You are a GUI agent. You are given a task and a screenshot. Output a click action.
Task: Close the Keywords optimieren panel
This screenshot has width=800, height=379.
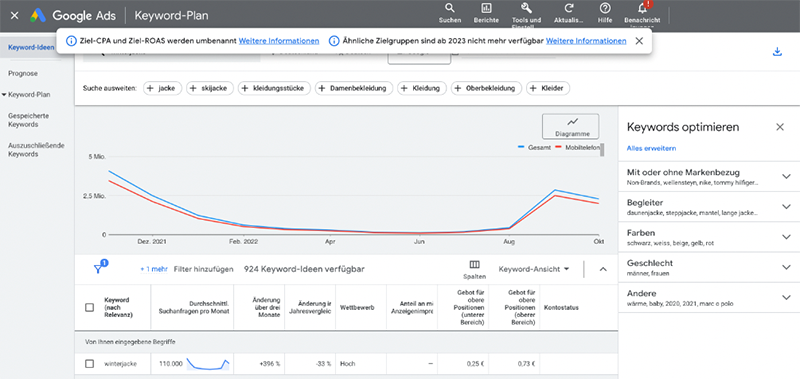pos(780,127)
